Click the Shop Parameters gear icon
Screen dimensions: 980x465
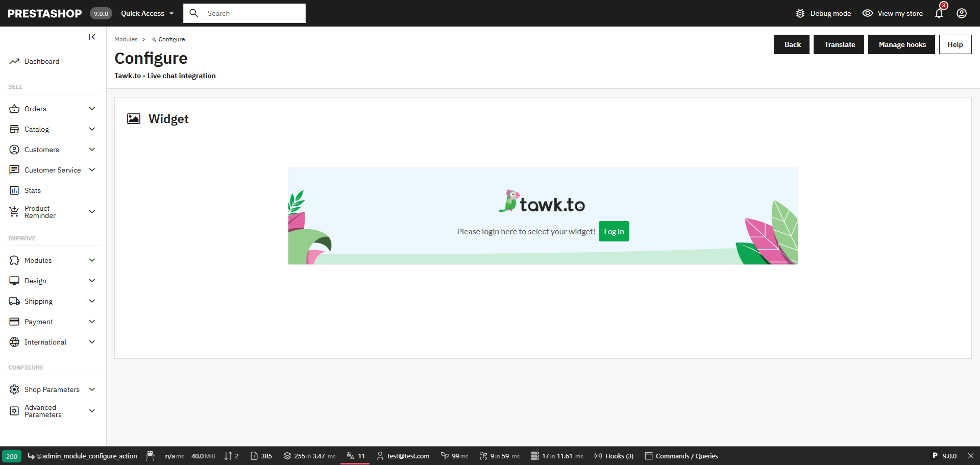pyautogui.click(x=14, y=389)
